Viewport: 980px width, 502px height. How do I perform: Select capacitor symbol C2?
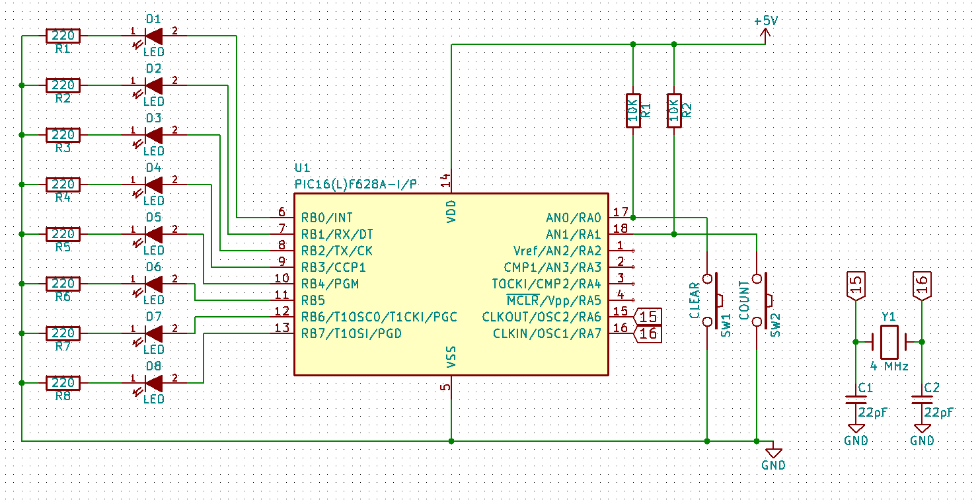click(923, 399)
